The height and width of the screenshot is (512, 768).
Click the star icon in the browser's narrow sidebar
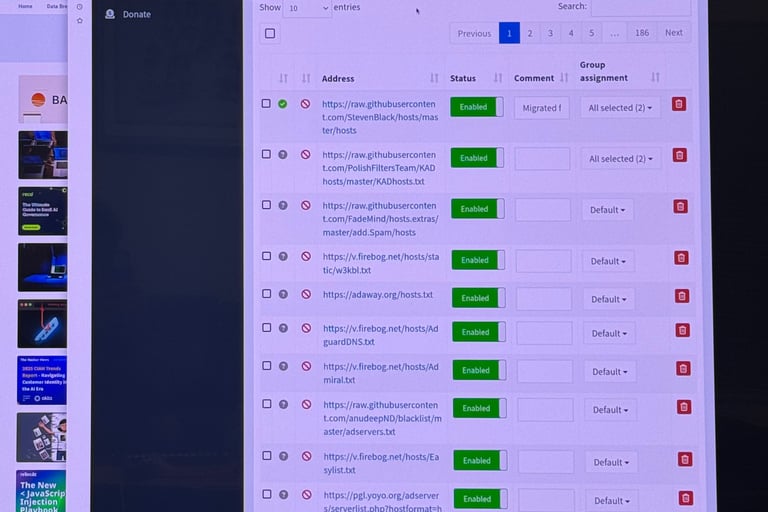[x=80, y=21]
